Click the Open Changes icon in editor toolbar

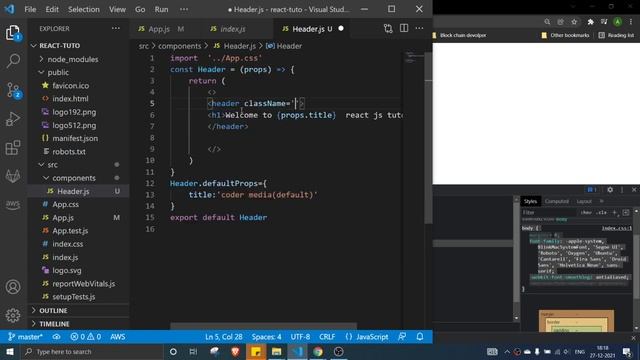coord(388,29)
